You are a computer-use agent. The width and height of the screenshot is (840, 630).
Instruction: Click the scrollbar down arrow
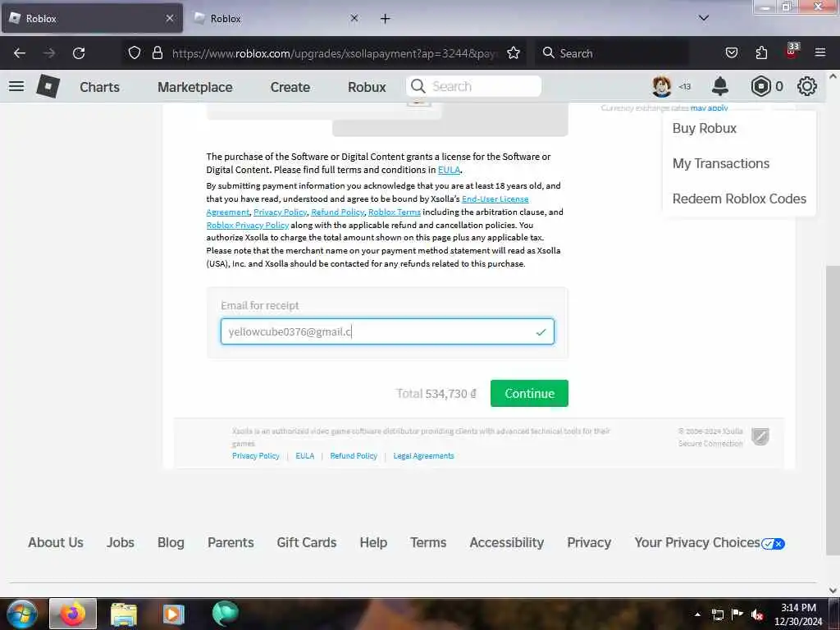833,591
